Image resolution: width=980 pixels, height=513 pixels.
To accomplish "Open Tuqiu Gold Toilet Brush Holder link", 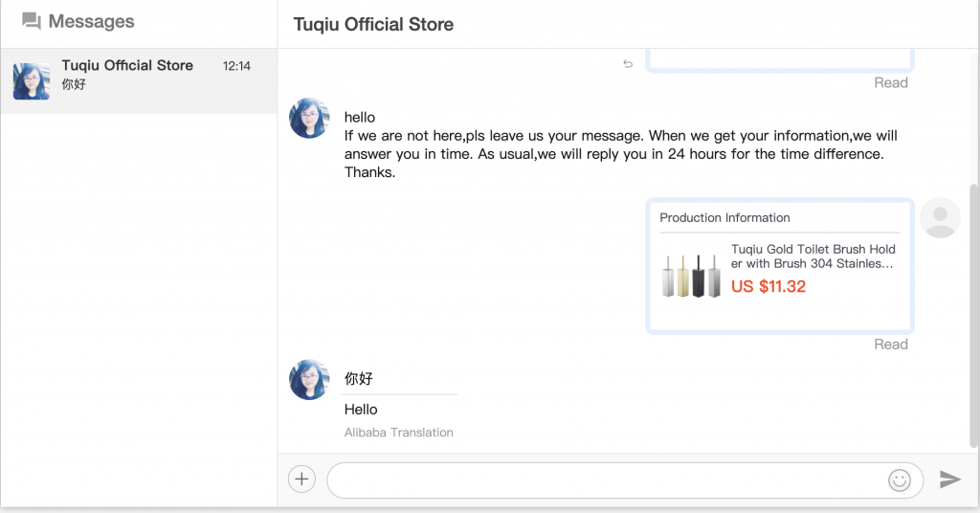I will click(x=813, y=256).
